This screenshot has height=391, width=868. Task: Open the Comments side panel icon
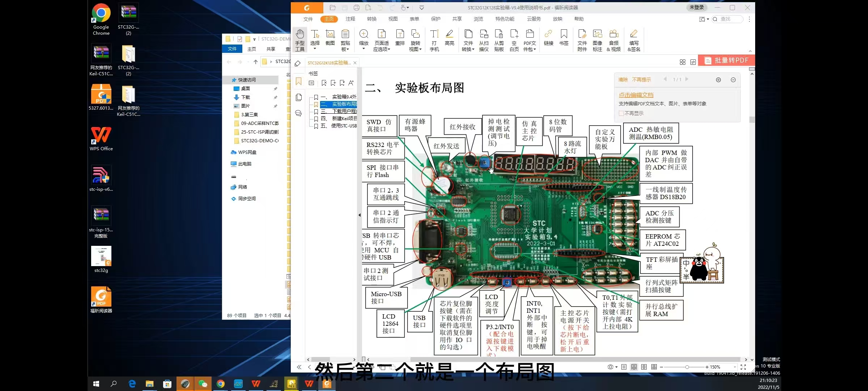[298, 113]
